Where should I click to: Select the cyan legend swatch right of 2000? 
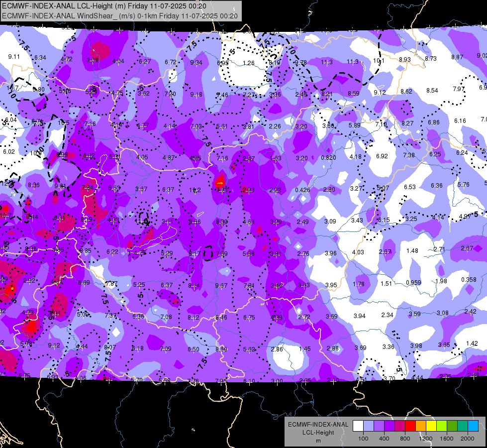click(x=473, y=426)
